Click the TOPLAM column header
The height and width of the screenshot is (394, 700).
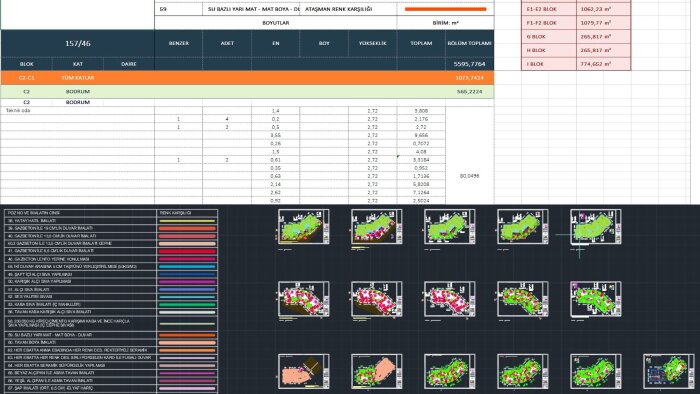click(x=421, y=43)
